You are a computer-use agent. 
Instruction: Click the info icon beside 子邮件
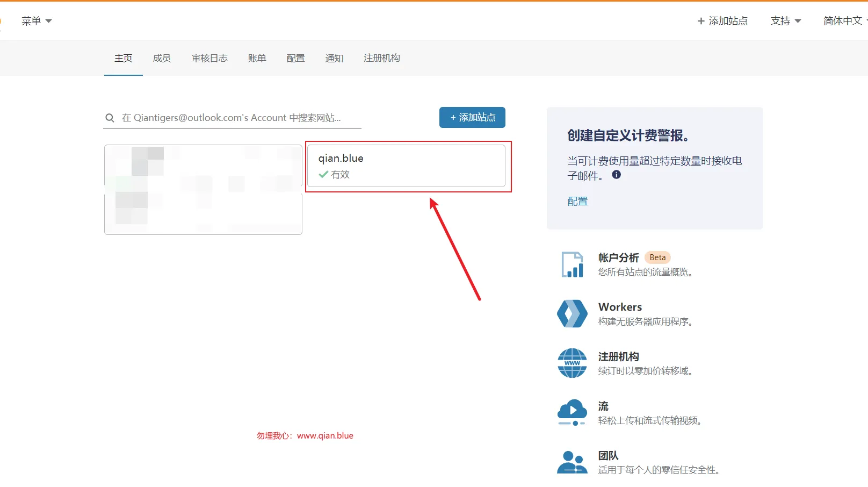[617, 175]
